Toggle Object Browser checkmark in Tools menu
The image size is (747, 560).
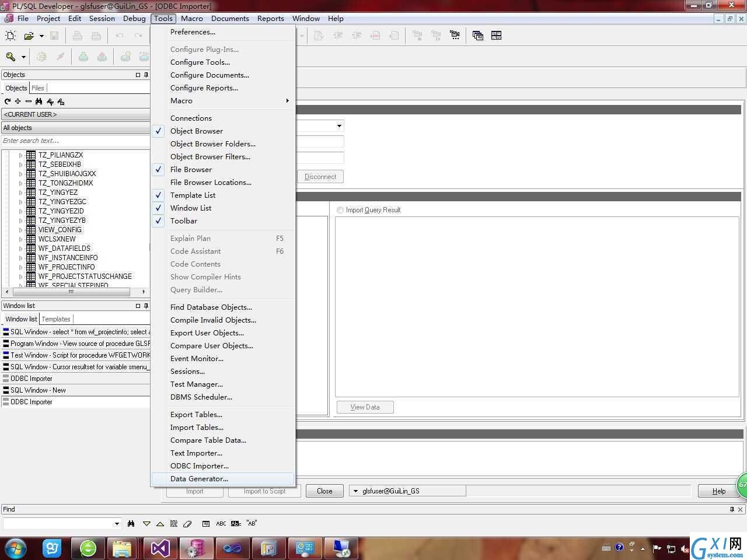[158, 131]
